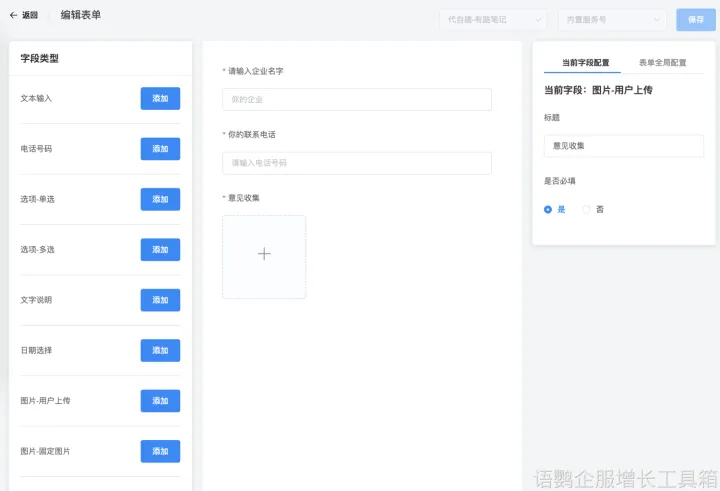Select the 是 radio button for required
This screenshot has height=491, width=720.
(548, 209)
